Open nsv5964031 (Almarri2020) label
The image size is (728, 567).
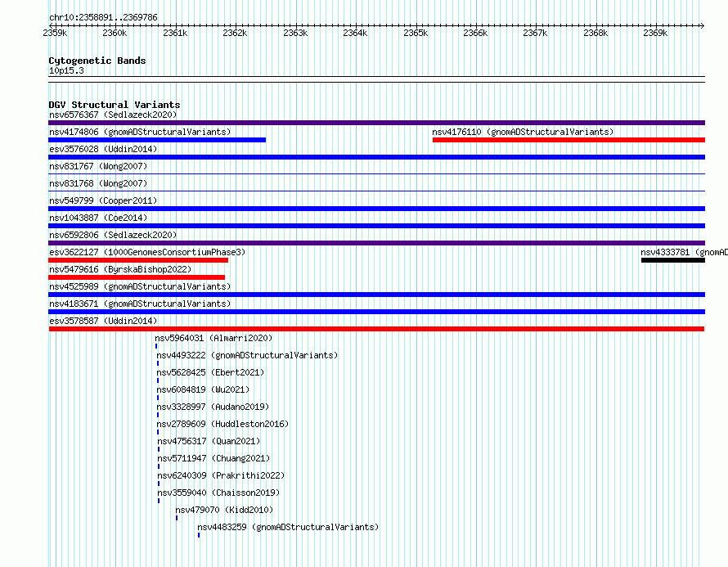213,338
